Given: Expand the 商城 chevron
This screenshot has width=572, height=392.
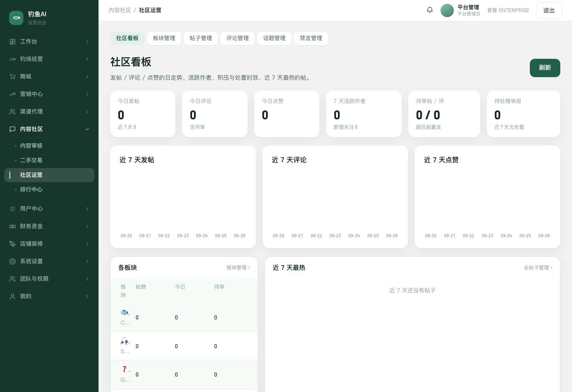Looking at the screenshot, I should coord(87,77).
